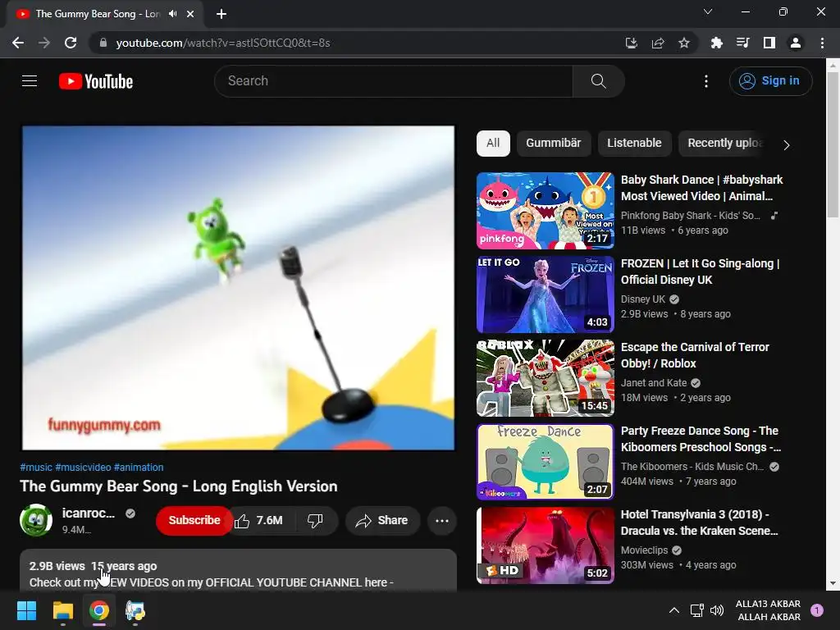
Task: Focus the YouTube Search field
Action: 394,81
